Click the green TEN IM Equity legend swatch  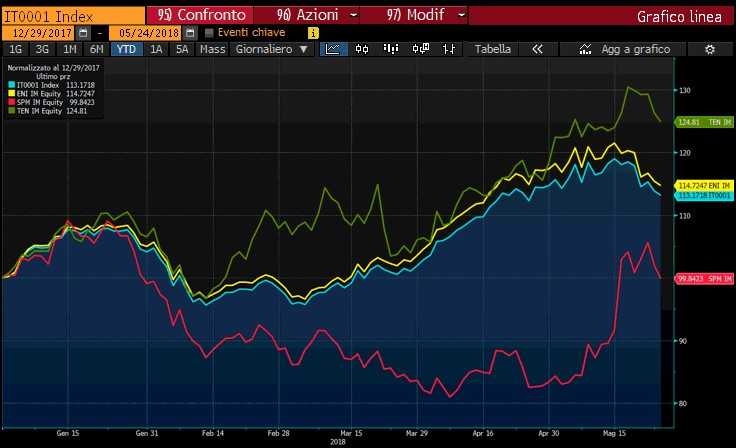[12, 111]
